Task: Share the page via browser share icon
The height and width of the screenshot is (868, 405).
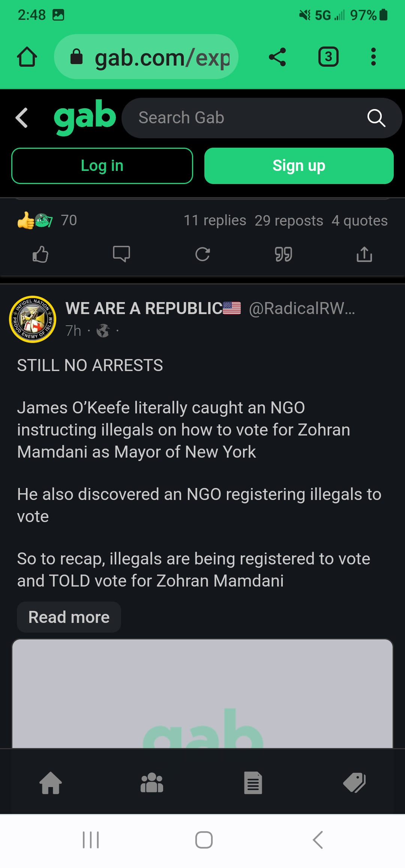Action: click(x=277, y=57)
